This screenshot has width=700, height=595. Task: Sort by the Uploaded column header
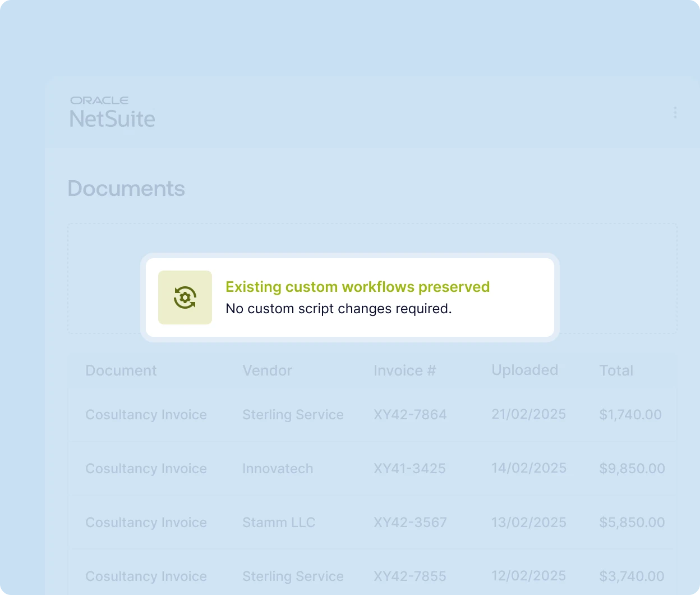(x=524, y=370)
